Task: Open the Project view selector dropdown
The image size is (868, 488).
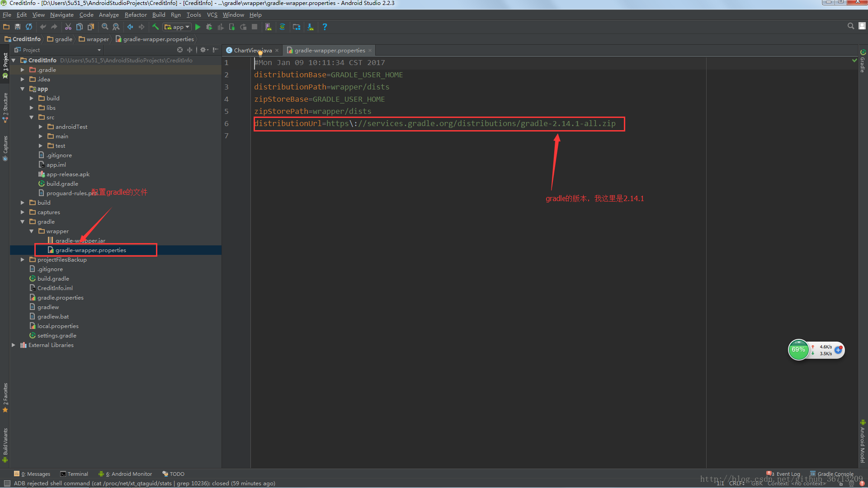Action: pos(58,50)
